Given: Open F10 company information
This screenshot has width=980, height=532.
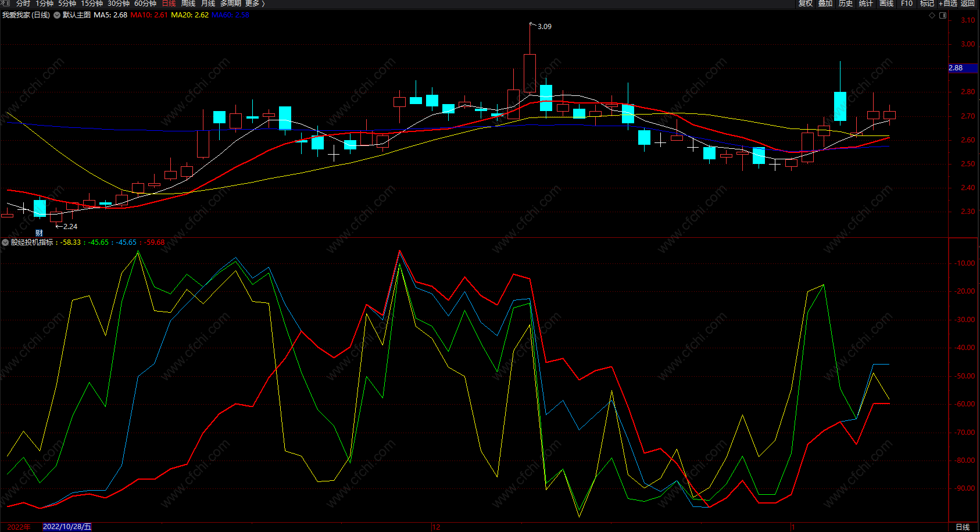Looking at the screenshot, I should 907,3.
